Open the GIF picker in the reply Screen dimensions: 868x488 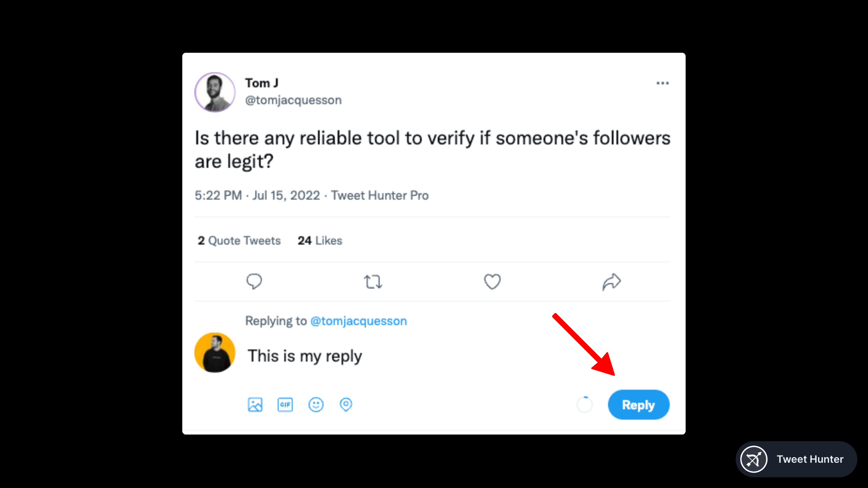(285, 404)
